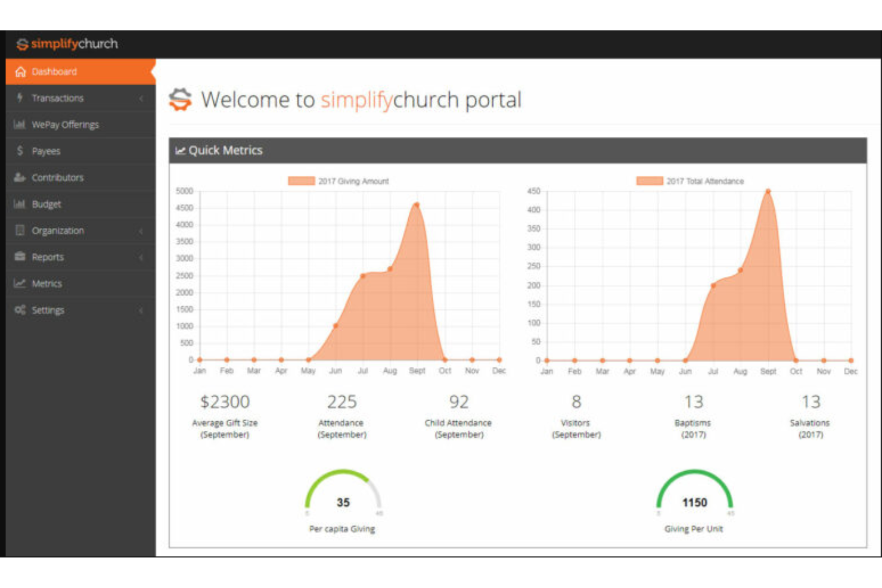Click the Transactions lightning bolt icon
882x588 pixels.
pos(20,98)
